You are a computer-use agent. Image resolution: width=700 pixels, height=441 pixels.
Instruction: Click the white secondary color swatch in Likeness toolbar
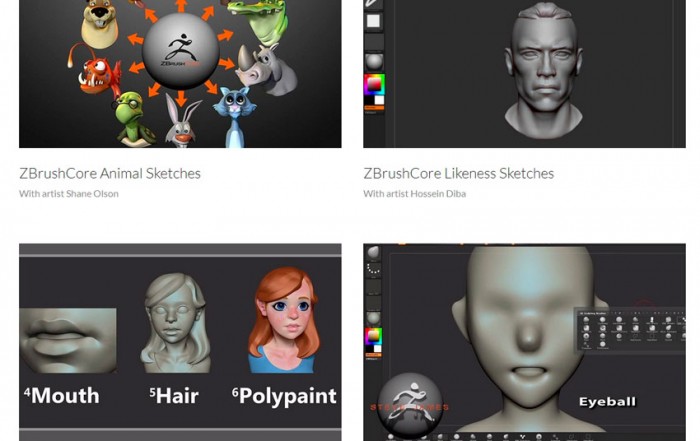tap(378, 99)
